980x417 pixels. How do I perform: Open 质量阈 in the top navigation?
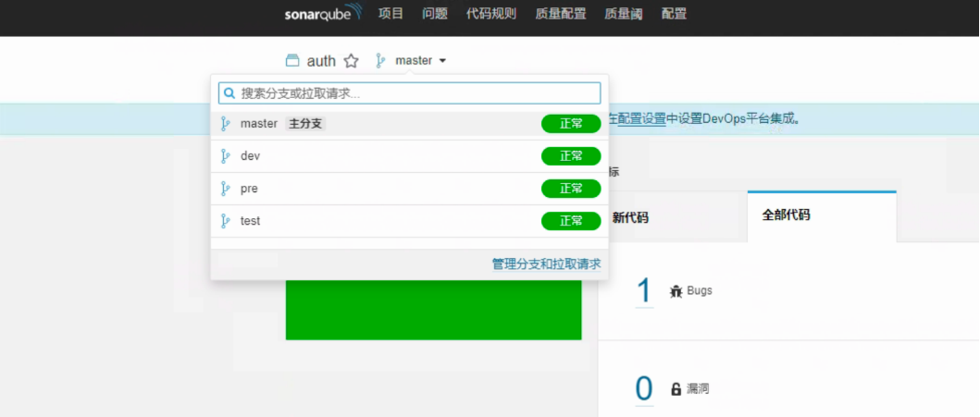tap(623, 14)
